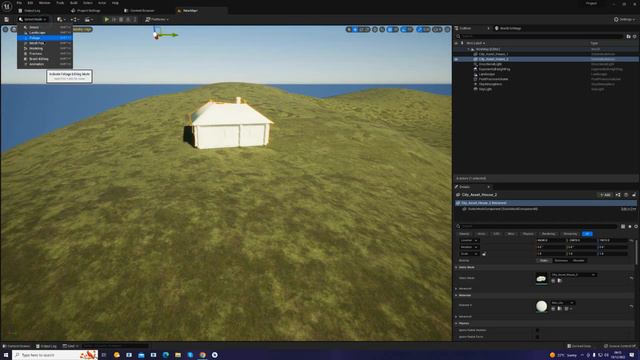This screenshot has width=640, height=360.
Task: Select the StaticMeshComponent row in Details
Action: [546, 209]
